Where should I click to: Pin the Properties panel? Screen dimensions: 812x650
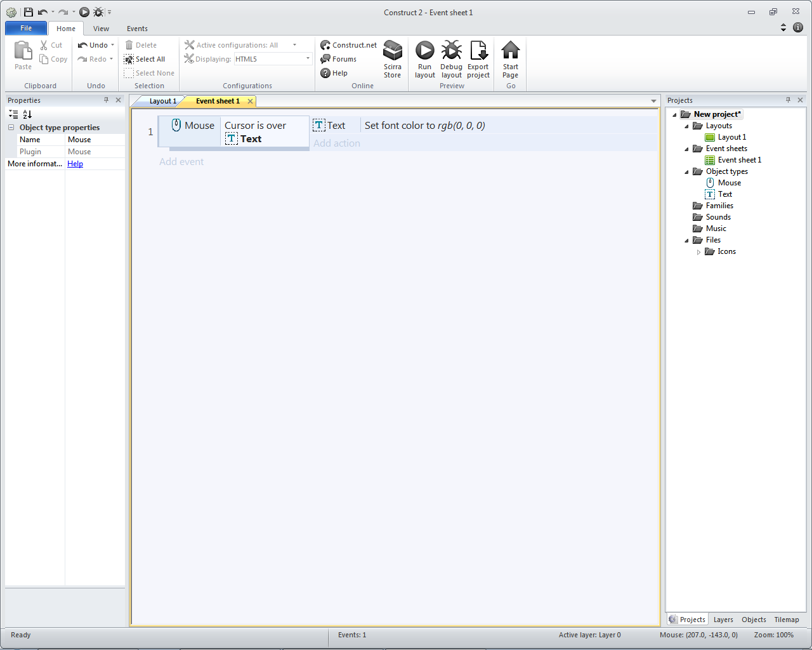[x=106, y=100]
